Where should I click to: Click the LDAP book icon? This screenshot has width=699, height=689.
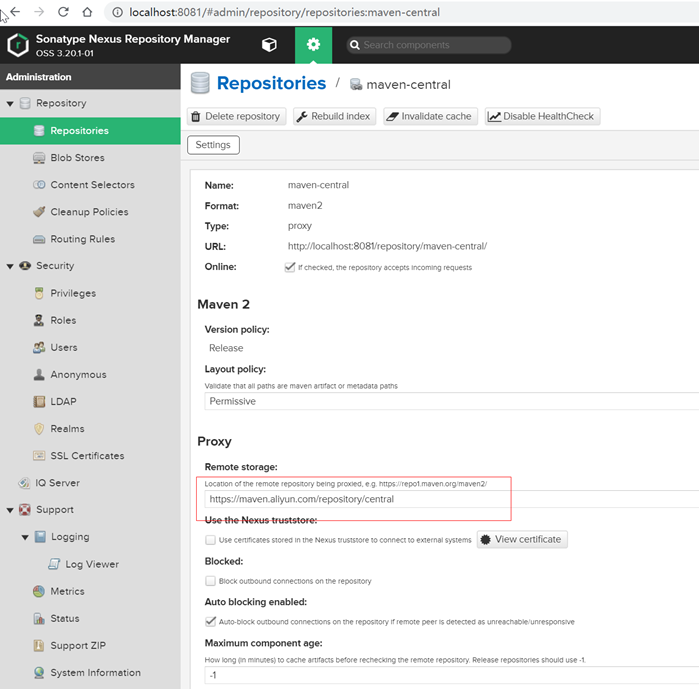tap(39, 402)
